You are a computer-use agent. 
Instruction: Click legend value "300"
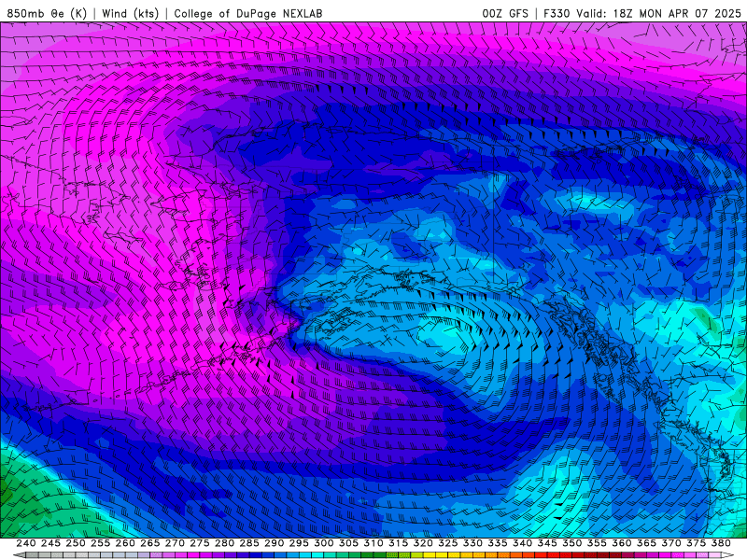[x=324, y=543]
